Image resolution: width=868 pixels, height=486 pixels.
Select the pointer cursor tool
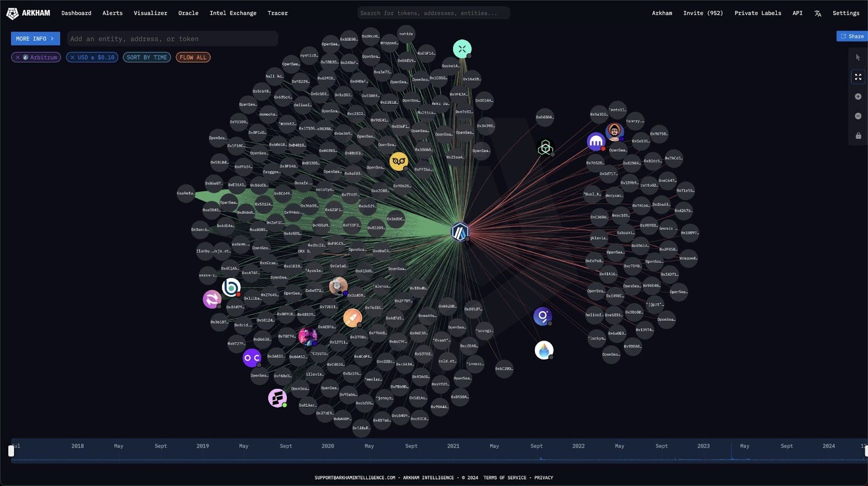858,58
